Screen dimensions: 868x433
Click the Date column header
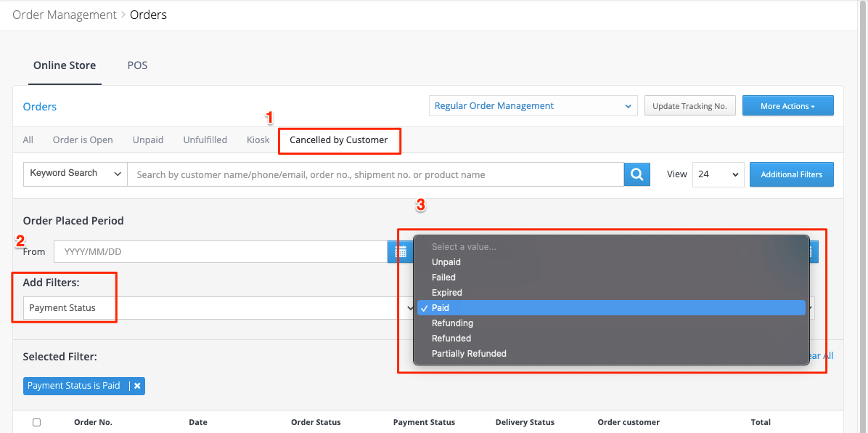click(x=198, y=423)
